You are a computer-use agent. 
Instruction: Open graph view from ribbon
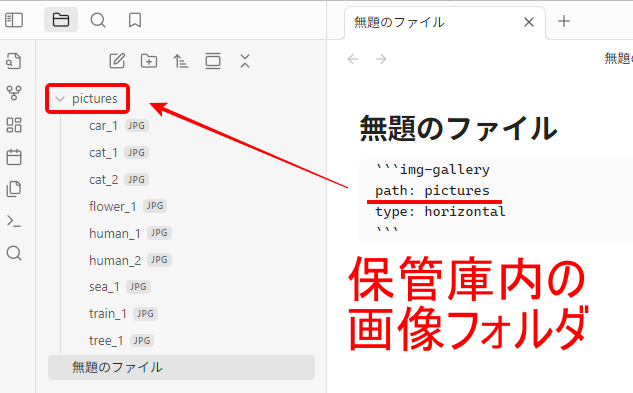pyautogui.click(x=14, y=93)
